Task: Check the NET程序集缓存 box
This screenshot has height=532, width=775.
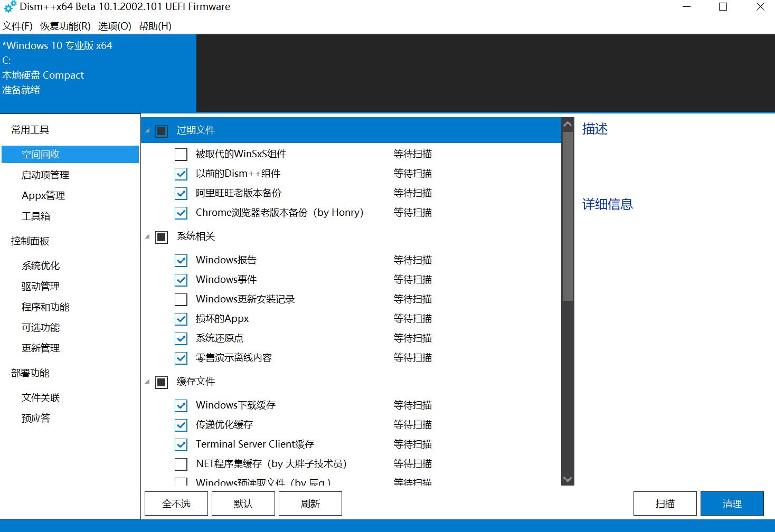Action: tap(181, 464)
